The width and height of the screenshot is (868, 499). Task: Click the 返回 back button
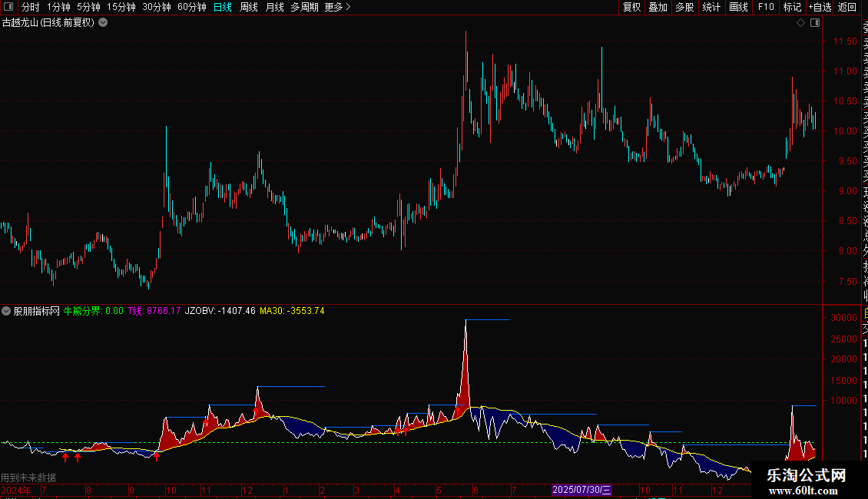click(x=847, y=7)
